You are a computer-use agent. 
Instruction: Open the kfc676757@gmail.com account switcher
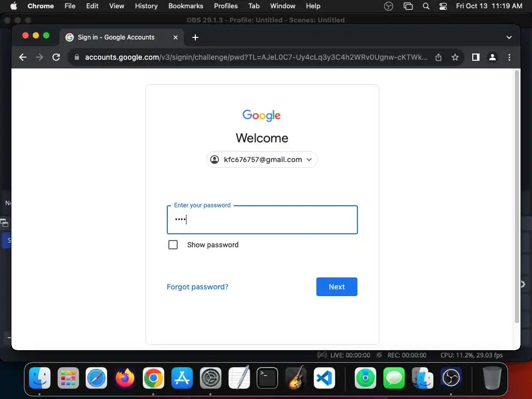pyautogui.click(x=262, y=159)
